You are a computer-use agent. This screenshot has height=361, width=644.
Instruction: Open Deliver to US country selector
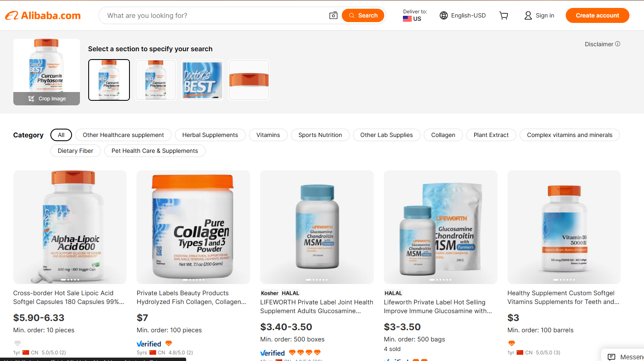pos(415,15)
